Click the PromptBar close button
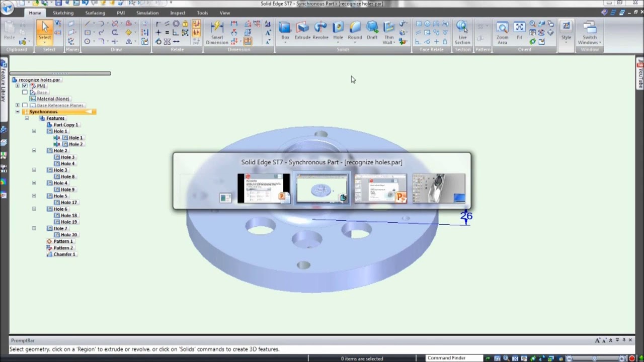The height and width of the screenshot is (362, 644). tap(630, 340)
